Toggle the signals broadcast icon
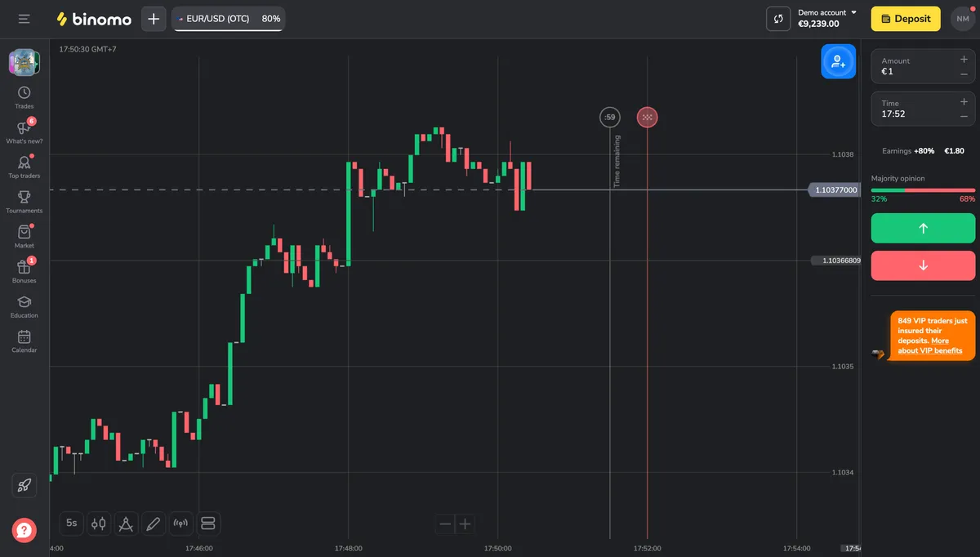This screenshot has width=980, height=557. 180,523
